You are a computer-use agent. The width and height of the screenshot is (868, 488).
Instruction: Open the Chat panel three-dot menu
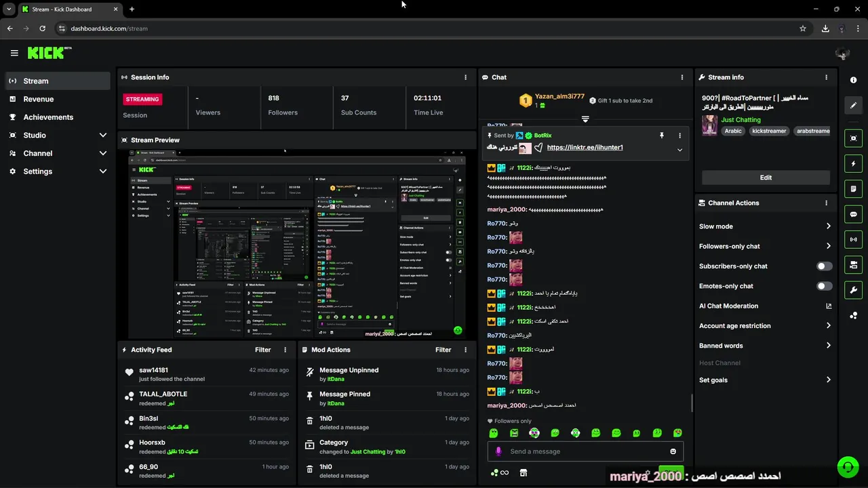682,77
